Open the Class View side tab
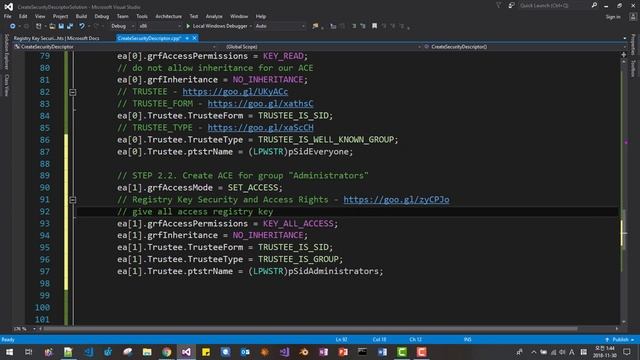 [x=6, y=85]
